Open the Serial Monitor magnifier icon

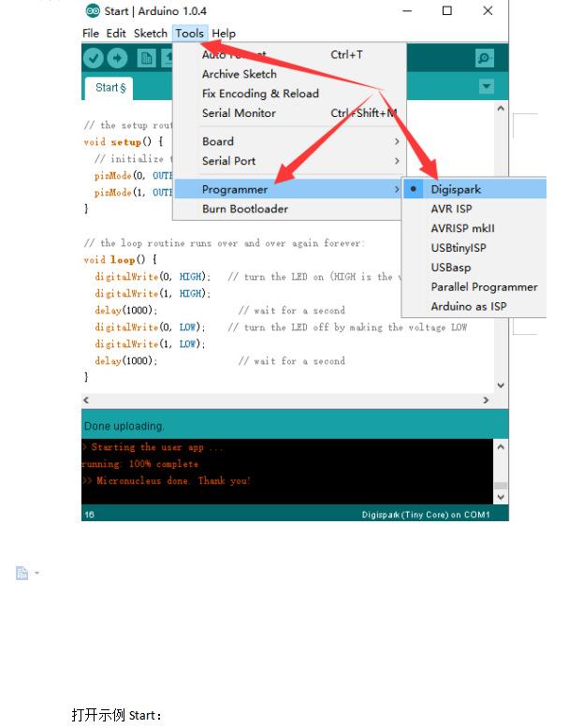coord(484,58)
